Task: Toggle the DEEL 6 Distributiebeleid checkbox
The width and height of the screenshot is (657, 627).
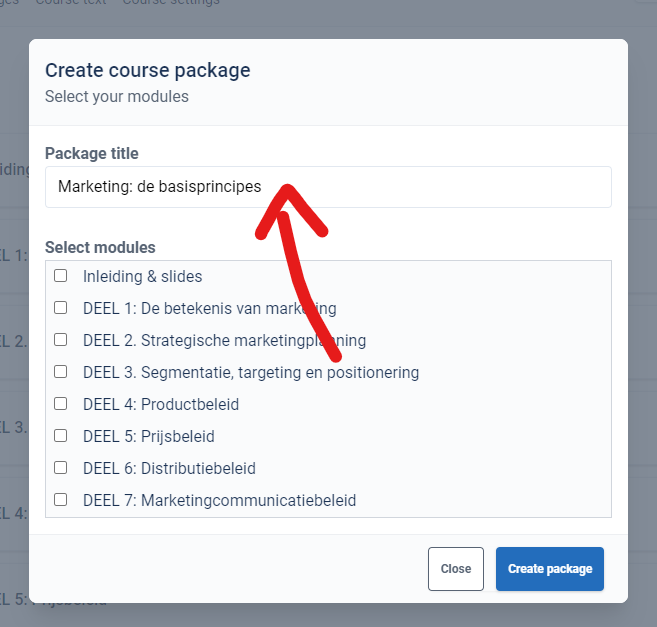Action: 60,467
